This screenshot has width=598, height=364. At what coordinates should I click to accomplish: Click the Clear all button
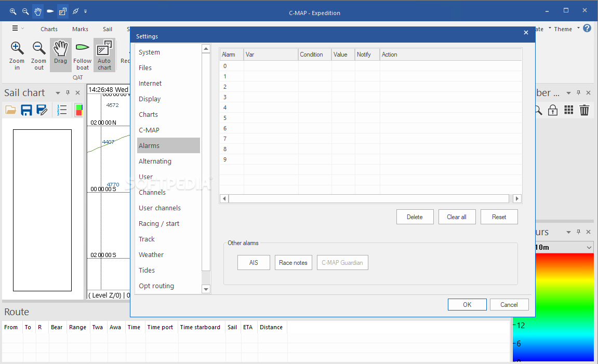457,217
